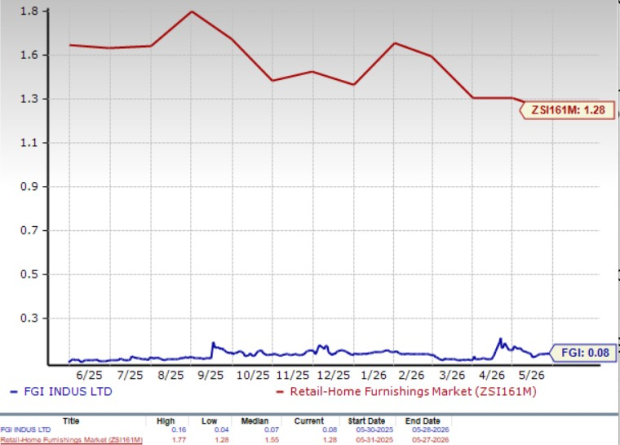
Task: Open the Retail-Home Furnishings Market link in the table
Action: pyautogui.click(x=71, y=439)
